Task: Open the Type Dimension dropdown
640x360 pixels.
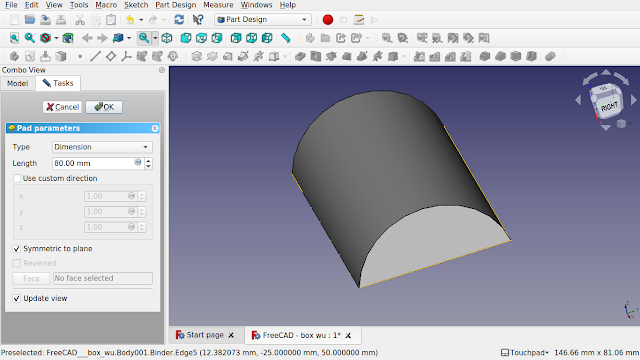Action: [x=102, y=147]
